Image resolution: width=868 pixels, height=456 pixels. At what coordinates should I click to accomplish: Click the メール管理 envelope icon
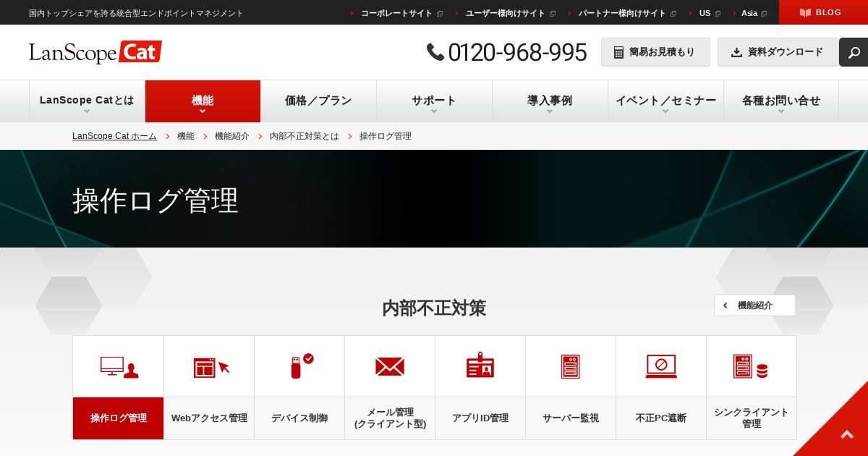pos(390,367)
